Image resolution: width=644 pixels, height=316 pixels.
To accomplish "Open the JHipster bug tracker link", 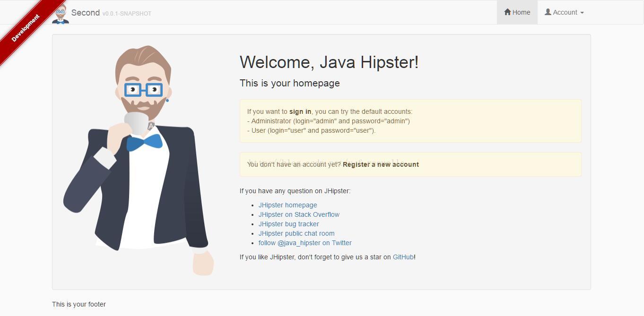I will click(x=289, y=224).
